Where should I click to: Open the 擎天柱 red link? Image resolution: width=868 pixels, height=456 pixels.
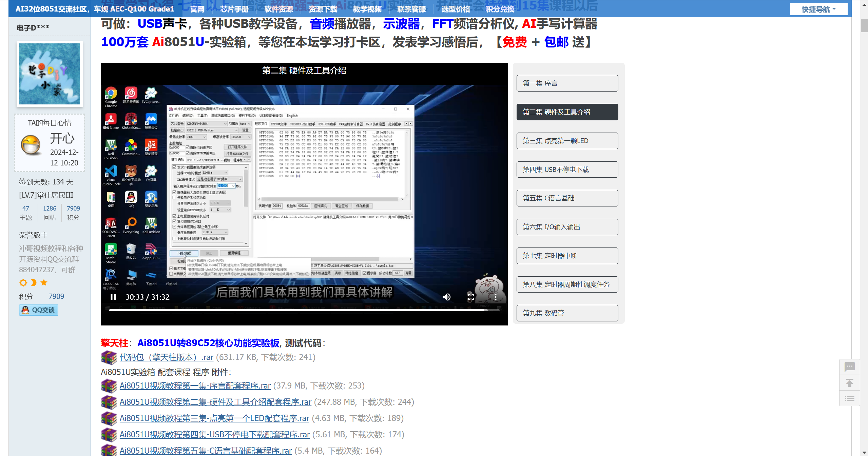[x=114, y=343]
